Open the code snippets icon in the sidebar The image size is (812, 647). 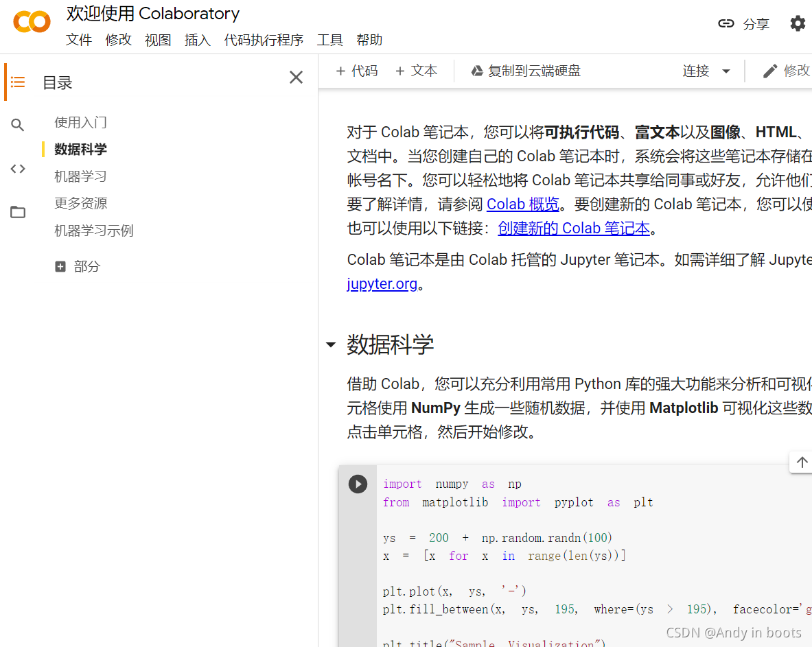(x=18, y=168)
